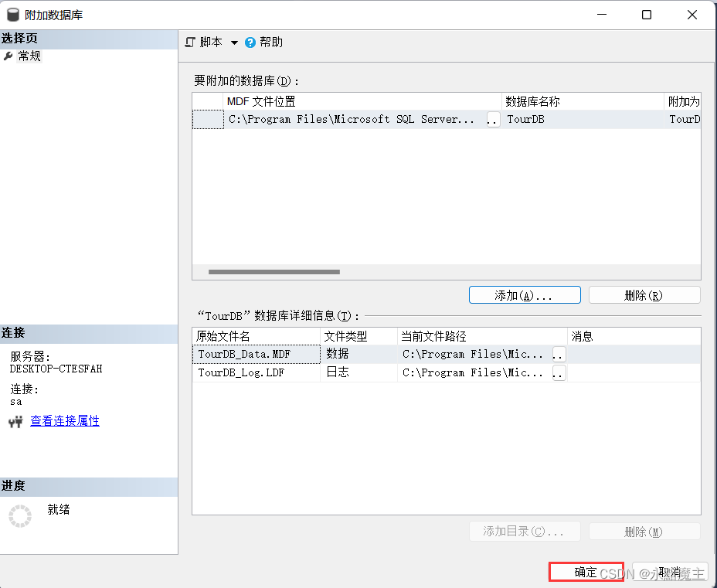Viewport: 717px width, 588px height.
Task: Open the view connection properties link
Action: 64,420
